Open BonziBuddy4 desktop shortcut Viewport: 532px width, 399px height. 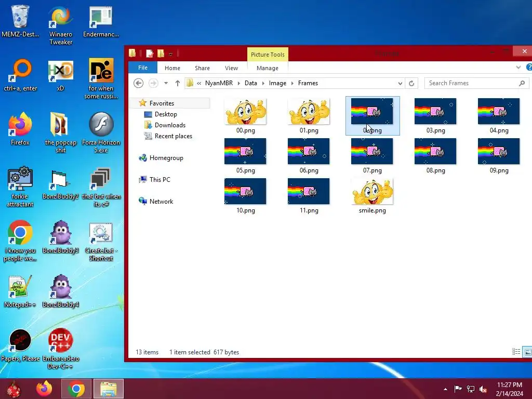[x=60, y=291]
